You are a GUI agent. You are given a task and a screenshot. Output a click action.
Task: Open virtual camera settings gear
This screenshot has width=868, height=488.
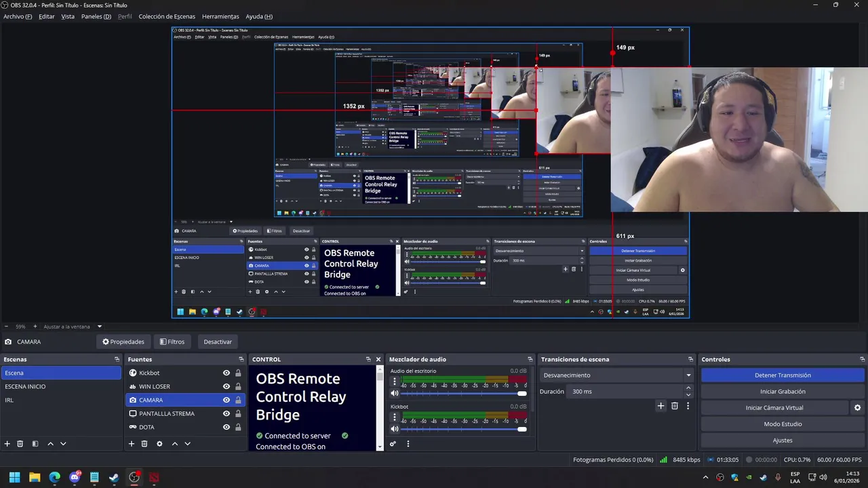pyautogui.click(x=857, y=408)
